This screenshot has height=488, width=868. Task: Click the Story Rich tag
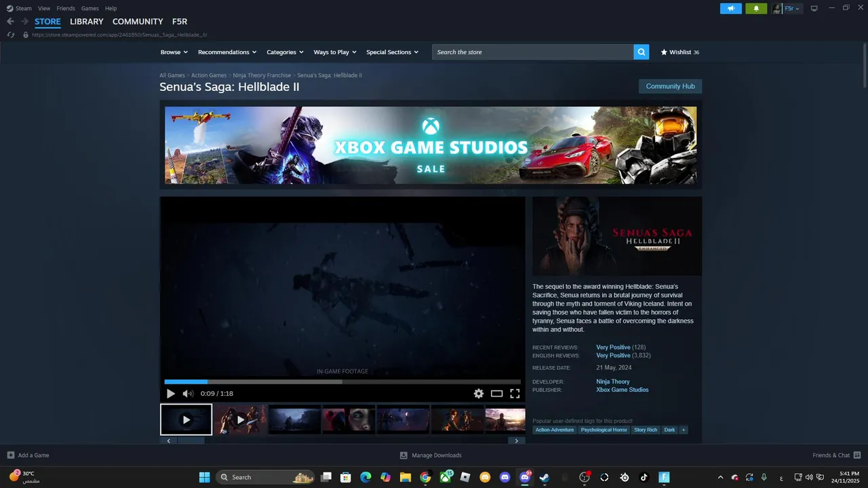tap(646, 430)
